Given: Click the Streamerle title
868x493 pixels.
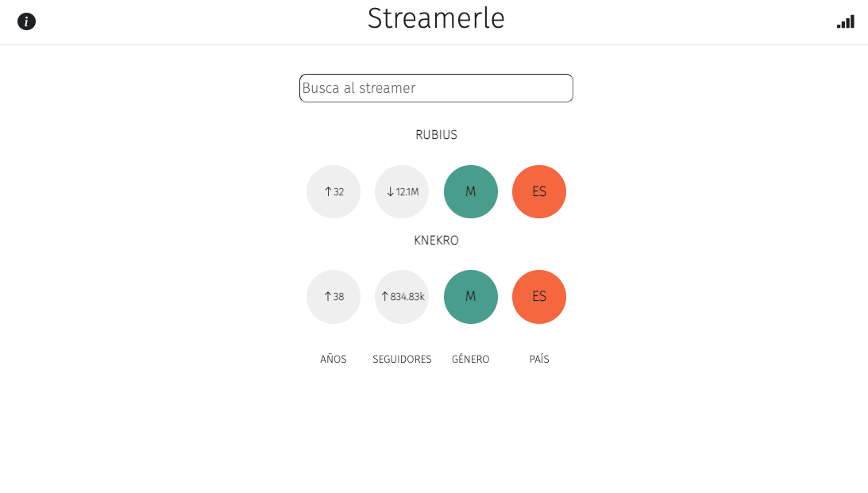Looking at the screenshot, I should coord(436,18).
